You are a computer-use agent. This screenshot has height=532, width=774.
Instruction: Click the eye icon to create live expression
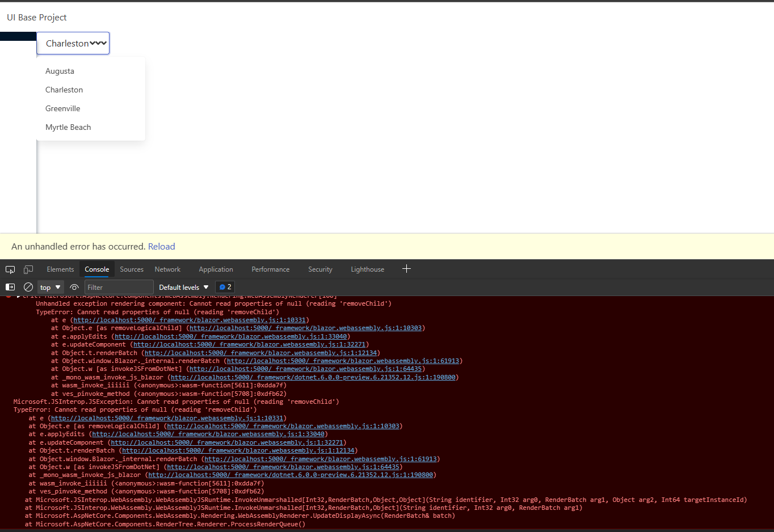coord(74,287)
